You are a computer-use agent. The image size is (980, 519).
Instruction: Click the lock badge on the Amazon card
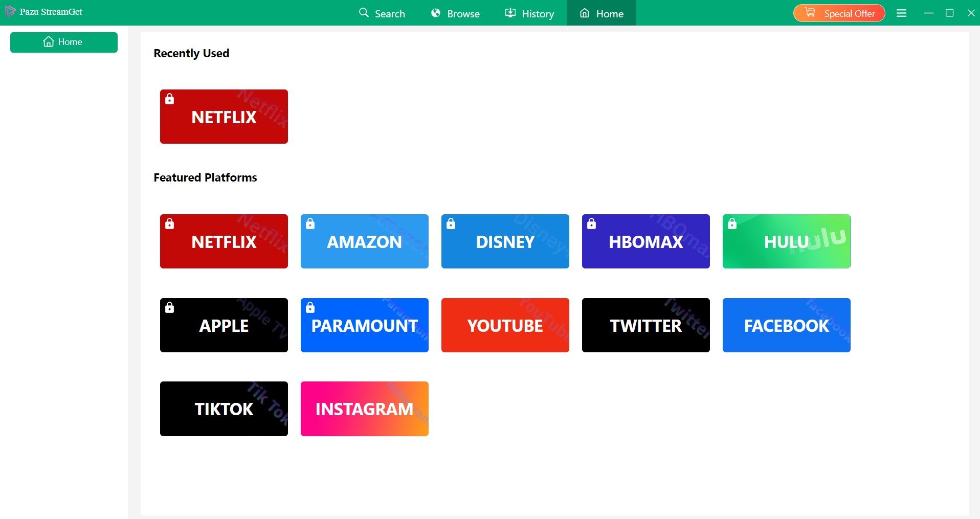click(x=310, y=223)
